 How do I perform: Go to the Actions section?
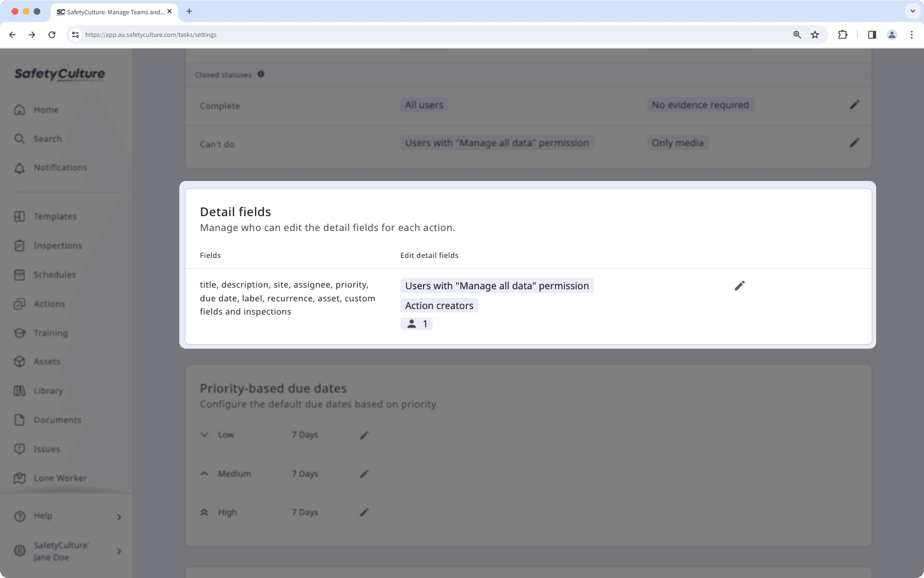click(x=49, y=304)
